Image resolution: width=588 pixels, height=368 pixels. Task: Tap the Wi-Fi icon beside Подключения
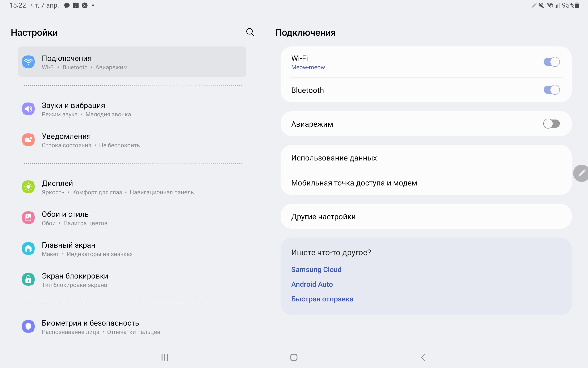point(28,62)
